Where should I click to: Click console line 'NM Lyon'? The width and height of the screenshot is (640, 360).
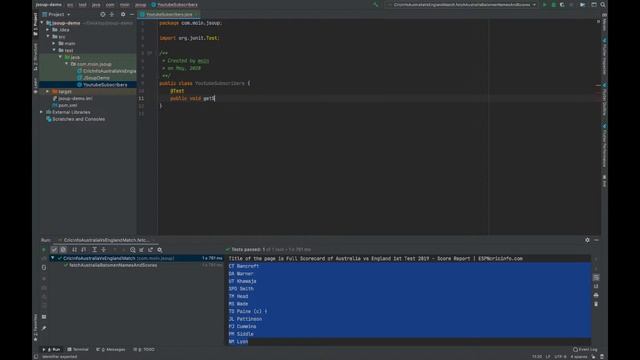point(238,342)
